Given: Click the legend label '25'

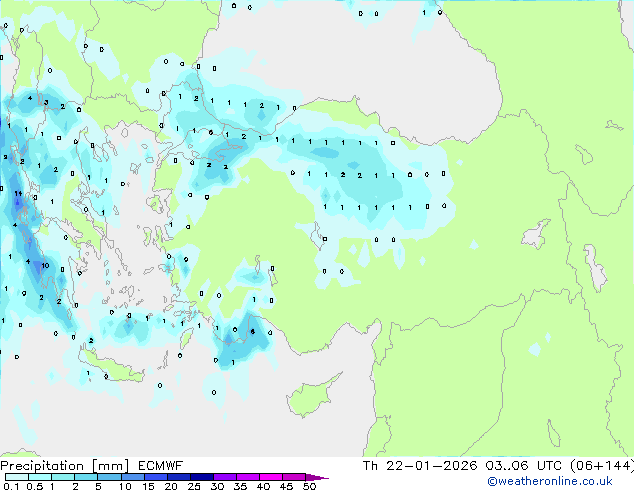Looking at the screenshot, I should point(194,486).
